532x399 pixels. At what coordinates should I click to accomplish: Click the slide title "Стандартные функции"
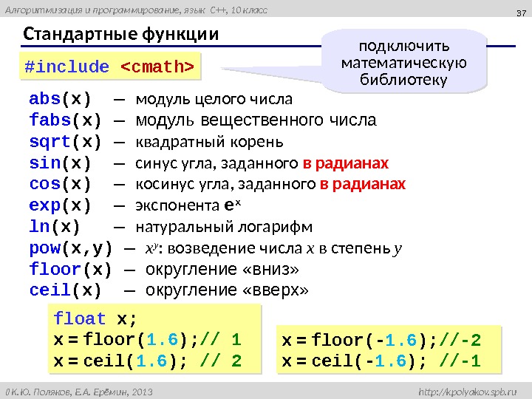coord(120,34)
